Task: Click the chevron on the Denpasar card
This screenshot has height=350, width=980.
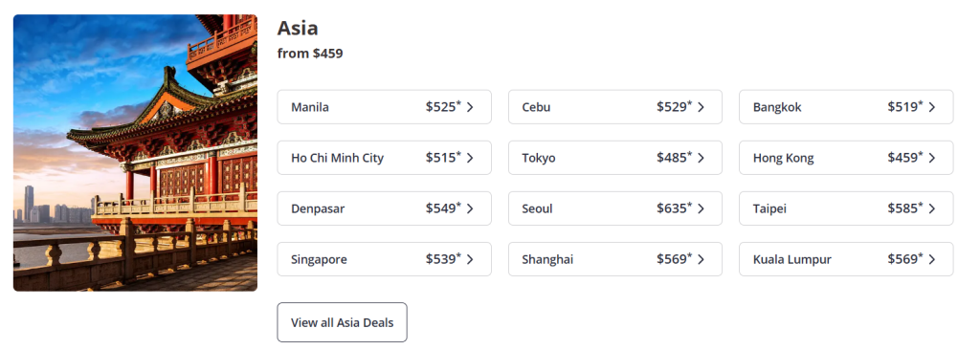Action: pyautogui.click(x=470, y=208)
